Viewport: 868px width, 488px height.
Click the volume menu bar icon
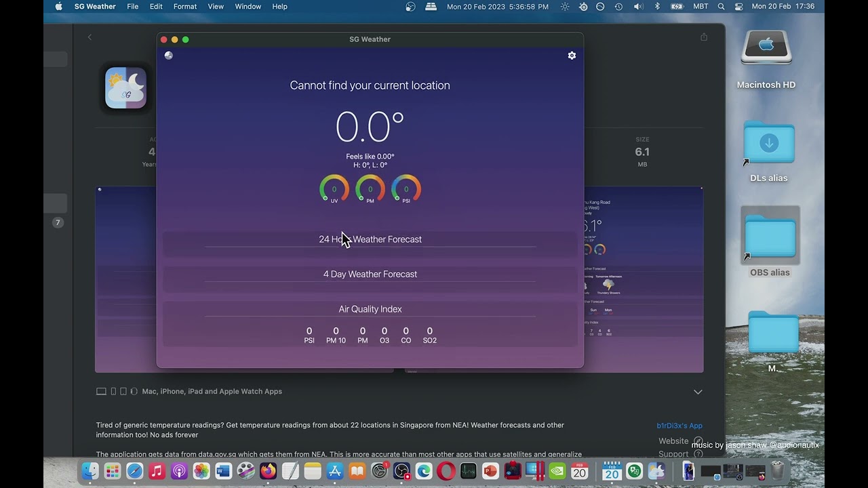(638, 6)
